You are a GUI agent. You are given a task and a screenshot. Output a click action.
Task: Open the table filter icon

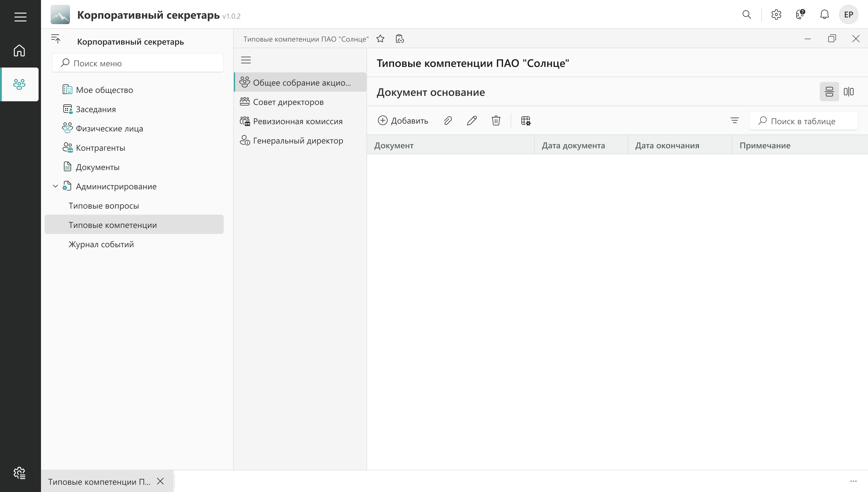coord(734,121)
